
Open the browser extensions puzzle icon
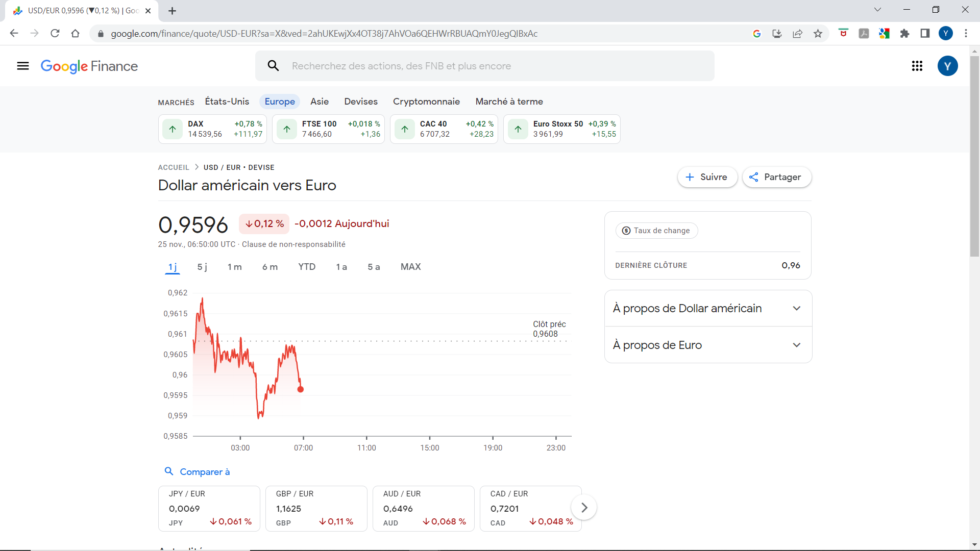904,34
